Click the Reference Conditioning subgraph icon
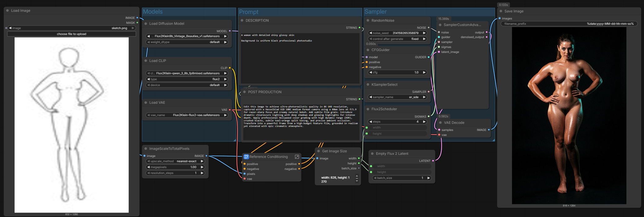This screenshot has height=217, width=644. tap(246, 157)
